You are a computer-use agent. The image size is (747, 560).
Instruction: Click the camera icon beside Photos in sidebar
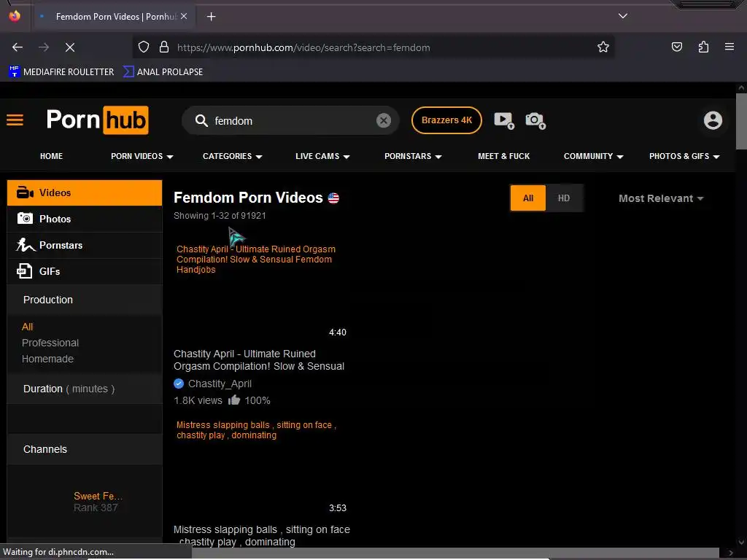25,219
